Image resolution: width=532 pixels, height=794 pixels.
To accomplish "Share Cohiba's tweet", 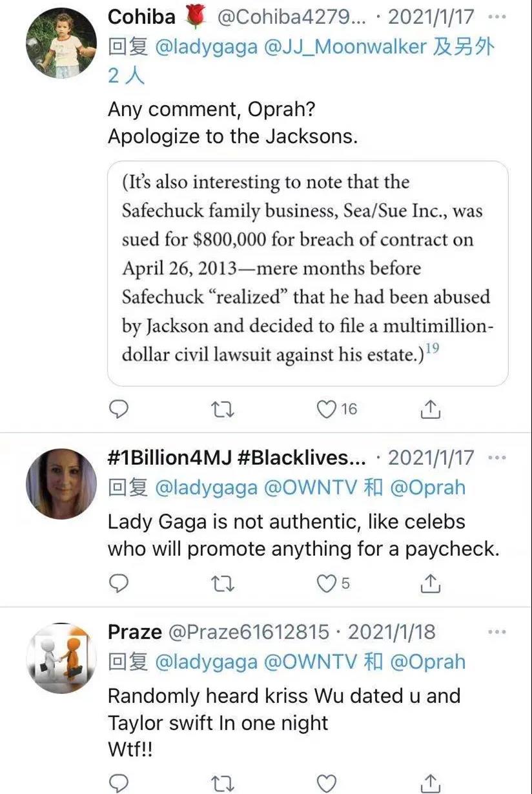I will tap(431, 409).
